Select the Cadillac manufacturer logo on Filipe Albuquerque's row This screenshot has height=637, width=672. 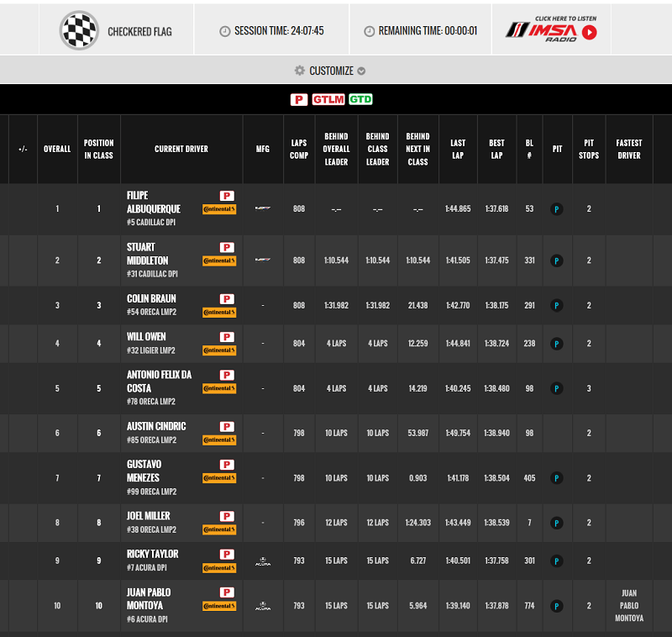[264, 209]
